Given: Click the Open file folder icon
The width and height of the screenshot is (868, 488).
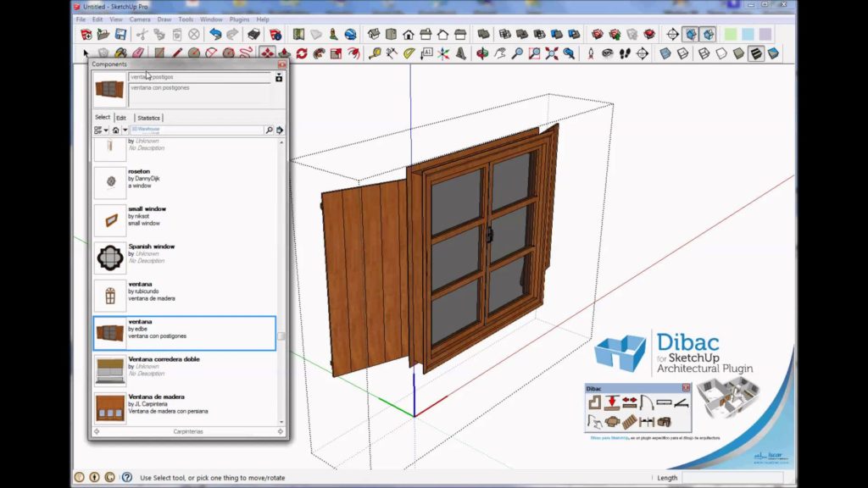Looking at the screenshot, I should click(x=103, y=34).
